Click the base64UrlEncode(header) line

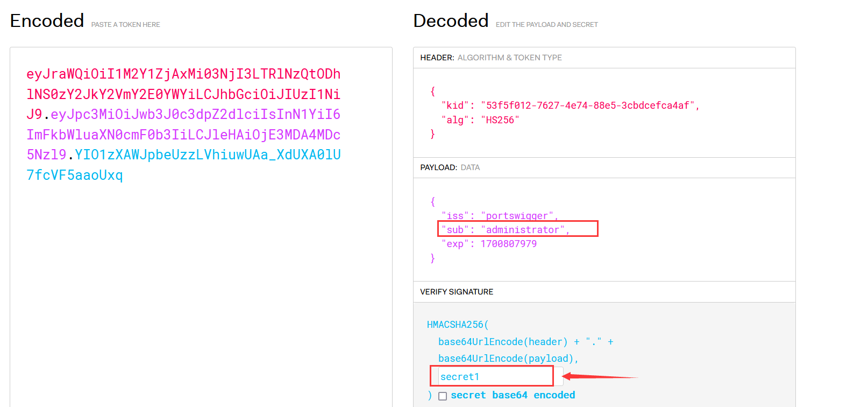[x=526, y=342]
